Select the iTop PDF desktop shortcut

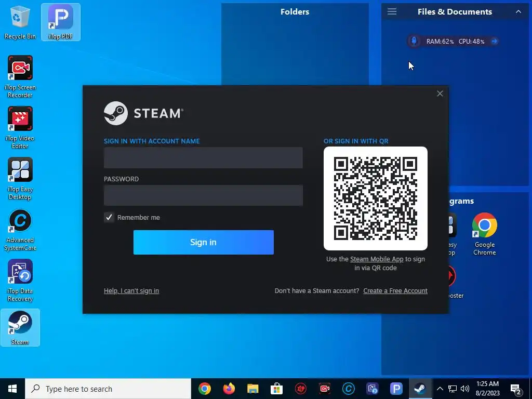click(61, 22)
